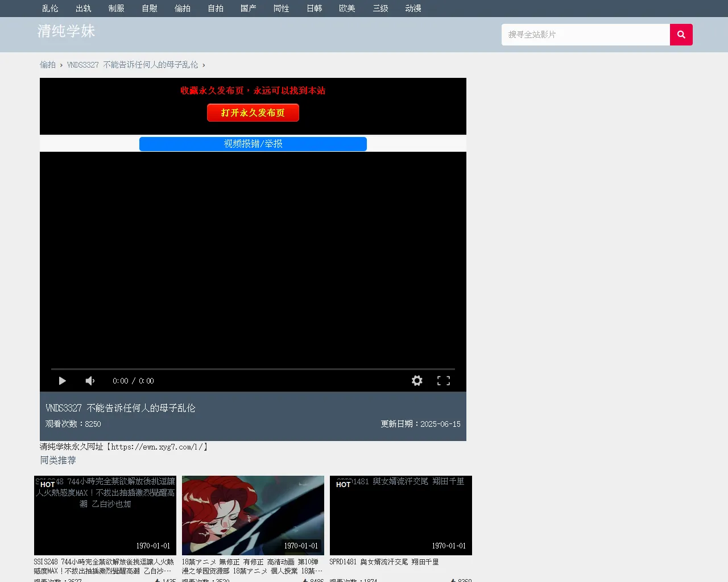Go to the 日韩 navigation category
This screenshot has width=728, height=582.
pyautogui.click(x=315, y=9)
